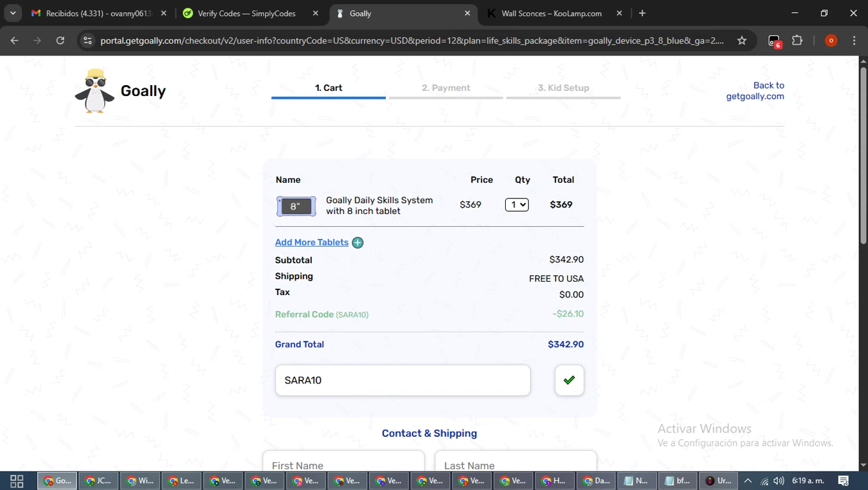The height and width of the screenshot is (490, 868).
Task: Switch to the Wall Sconces KooLamp tab
Action: [x=551, y=13]
